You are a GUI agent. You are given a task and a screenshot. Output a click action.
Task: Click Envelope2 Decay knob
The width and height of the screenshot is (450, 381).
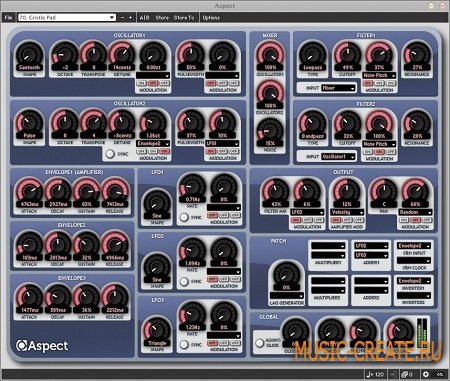coord(58,244)
